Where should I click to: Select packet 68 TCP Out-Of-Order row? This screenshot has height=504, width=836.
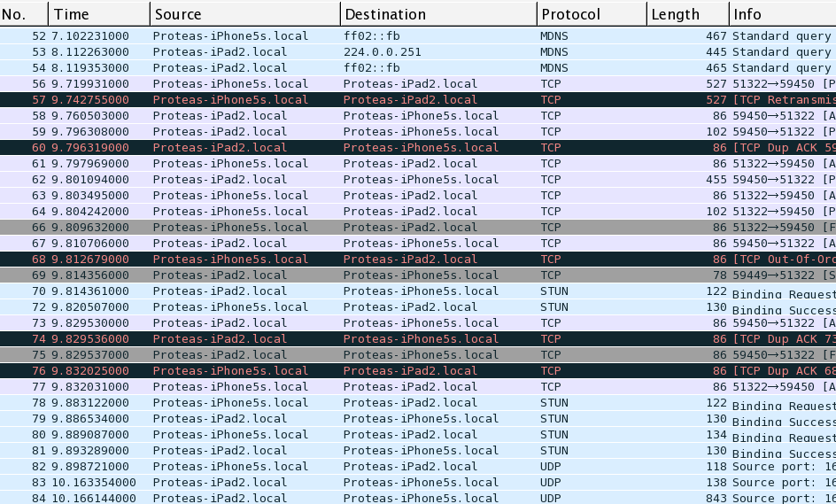click(x=418, y=260)
